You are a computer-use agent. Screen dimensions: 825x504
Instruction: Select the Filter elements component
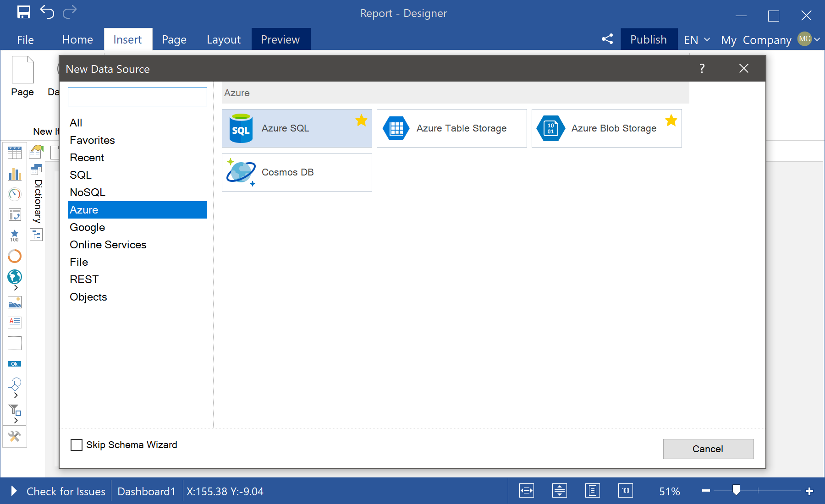(15, 410)
